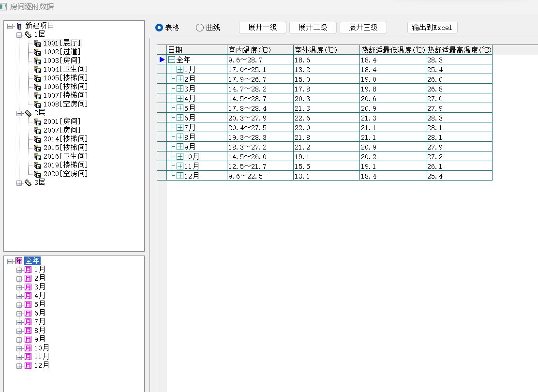Image resolution: width=538 pixels, height=392 pixels.
Task: Expand the 7月 row in the table
Action: coord(180,127)
